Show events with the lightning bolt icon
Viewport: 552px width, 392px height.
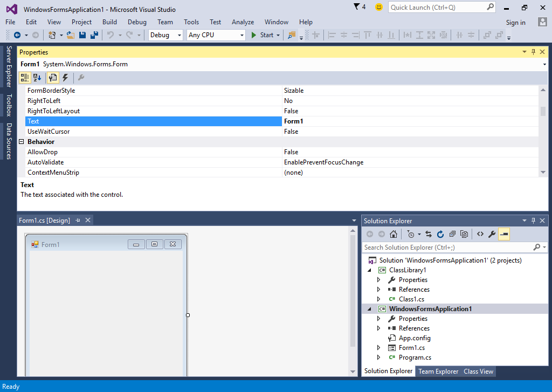[65, 78]
